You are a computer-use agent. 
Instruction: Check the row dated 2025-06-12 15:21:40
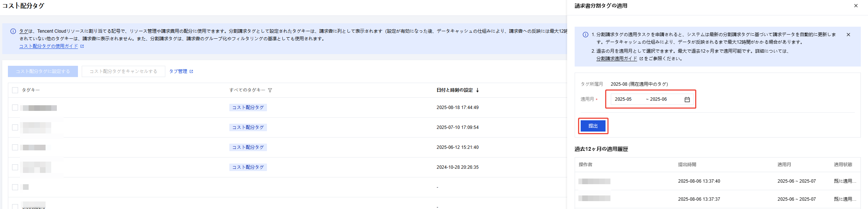coord(15,147)
